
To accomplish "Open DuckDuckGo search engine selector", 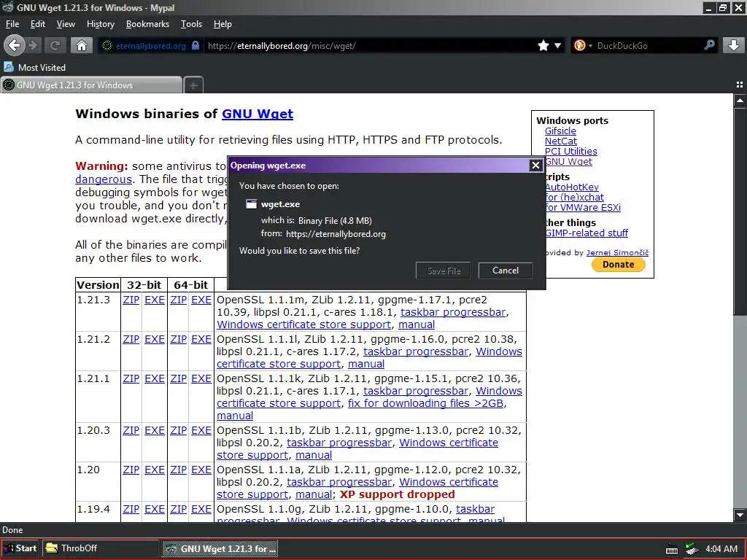I will coord(583,46).
